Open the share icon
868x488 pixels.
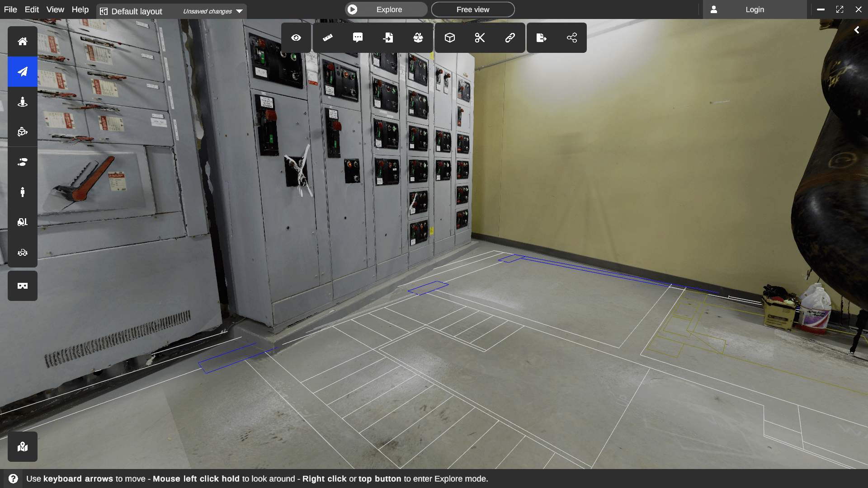point(572,38)
